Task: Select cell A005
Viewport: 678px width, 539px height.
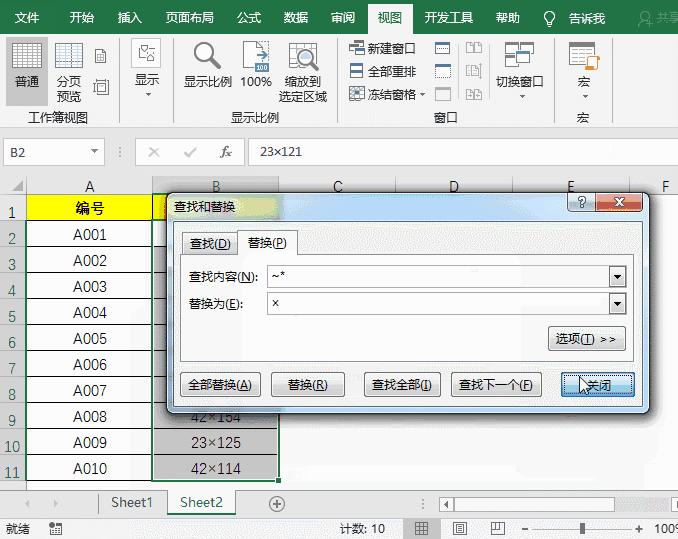Action: click(90, 338)
